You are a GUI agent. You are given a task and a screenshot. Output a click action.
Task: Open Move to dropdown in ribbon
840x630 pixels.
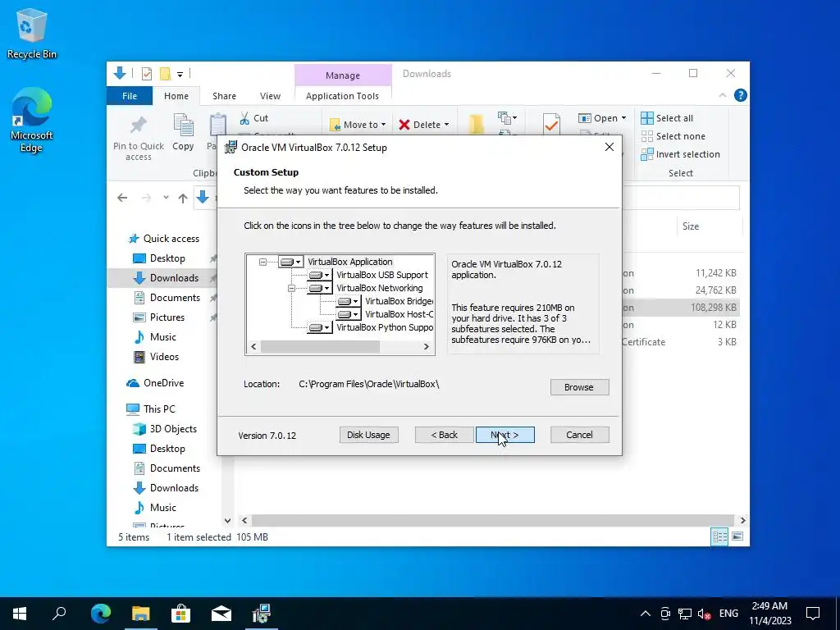click(x=358, y=125)
